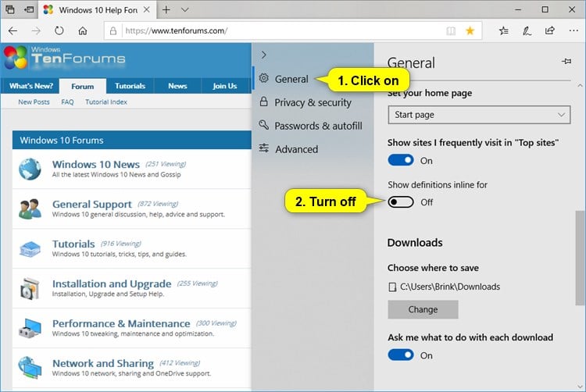Go to the Home page icon
The height and width of the screenshot is (392, 586).
pyautogui.click(x=83, y=30)
